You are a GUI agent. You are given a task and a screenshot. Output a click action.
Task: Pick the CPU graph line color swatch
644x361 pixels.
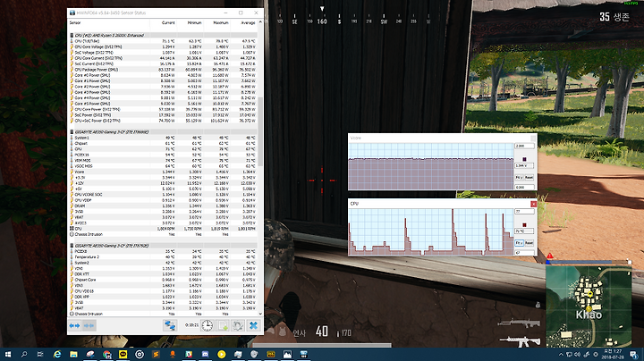[524, 225]
